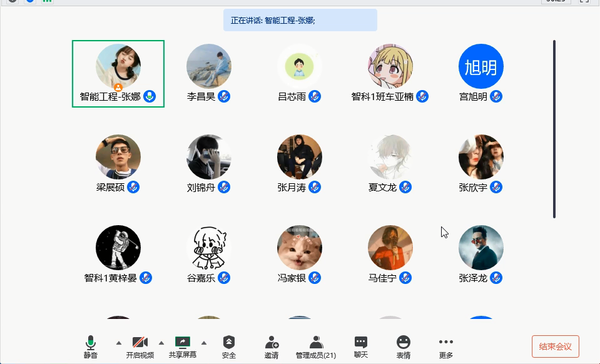Expand share options arrow beside 共享屏幕
The height and width of the screenshot is (364, 600).
pos(204,343)
